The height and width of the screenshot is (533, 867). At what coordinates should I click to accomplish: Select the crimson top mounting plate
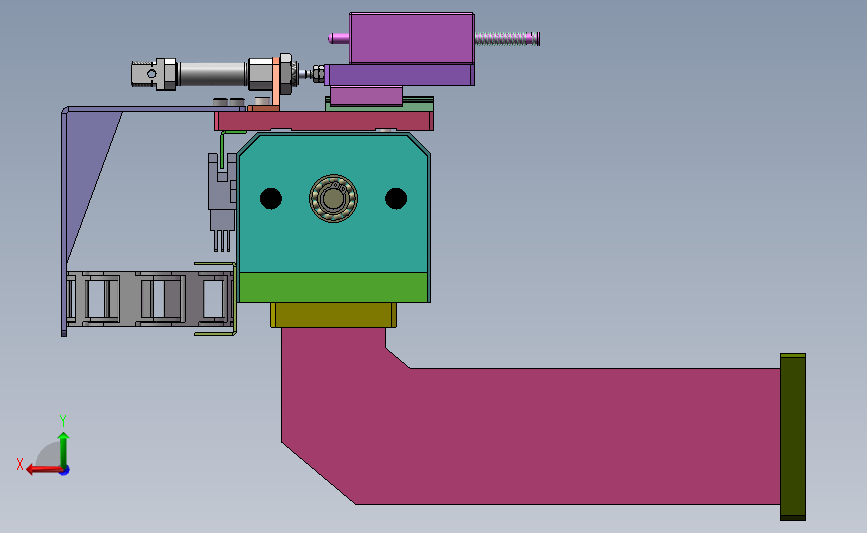tap(324, 121)
